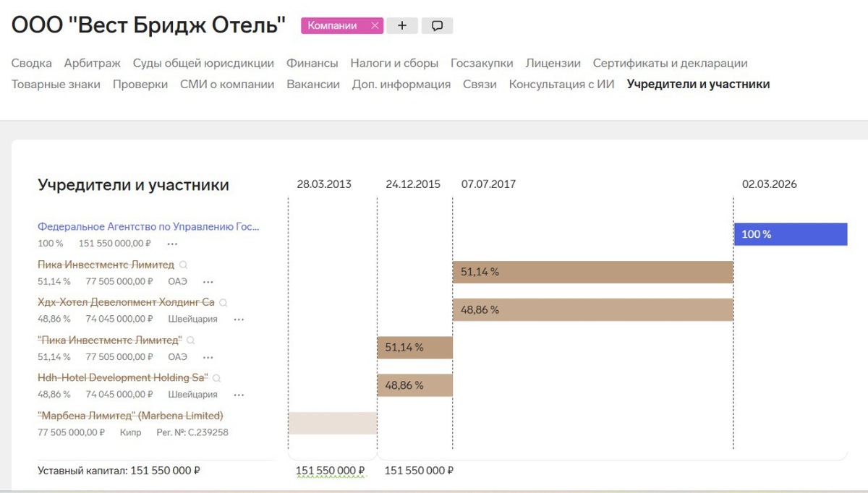
Task: Click underlined 151 550 000 ₽ under 28.03.2013
Action: 331,471
